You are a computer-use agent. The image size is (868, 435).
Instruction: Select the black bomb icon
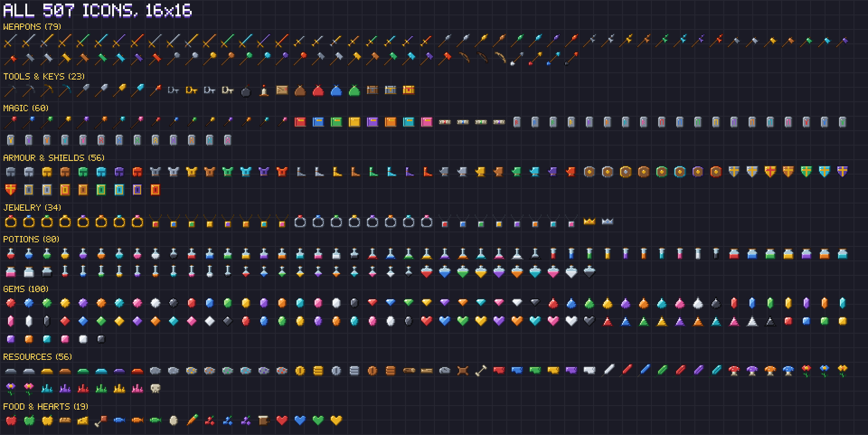[246, 91]
